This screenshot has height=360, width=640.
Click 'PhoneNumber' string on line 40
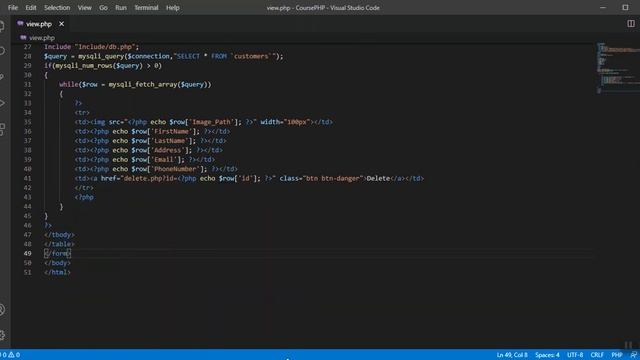pos(175,169)
